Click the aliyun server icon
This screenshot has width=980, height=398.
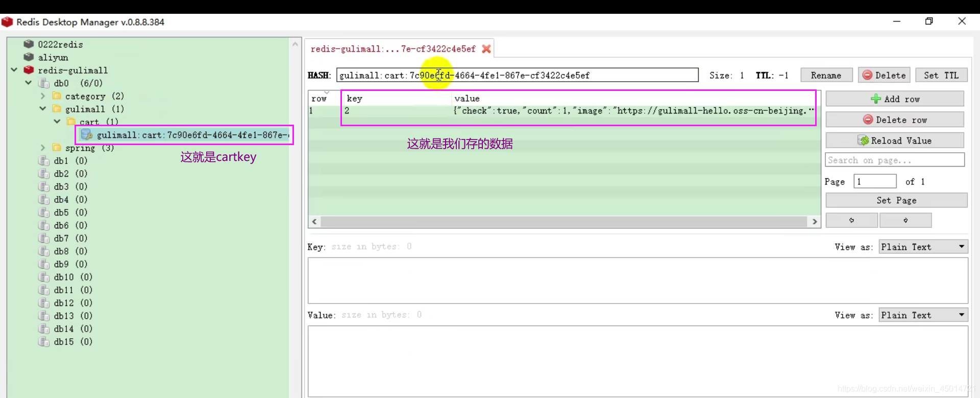[x=29, y=57]
